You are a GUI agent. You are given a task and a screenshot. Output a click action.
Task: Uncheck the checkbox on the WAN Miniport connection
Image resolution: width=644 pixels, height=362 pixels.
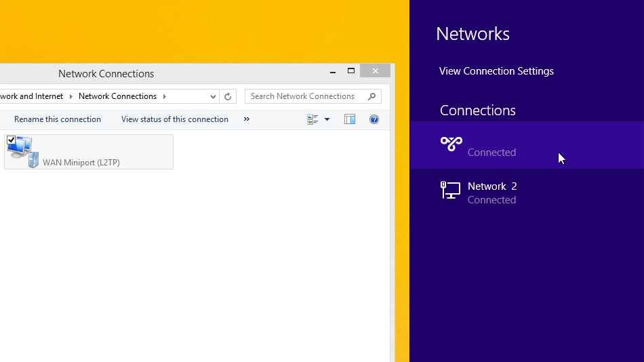12,140
